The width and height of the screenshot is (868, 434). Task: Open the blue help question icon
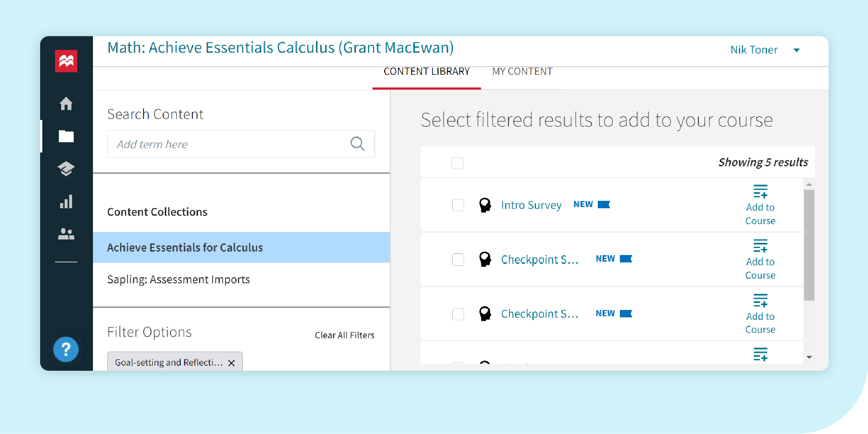[x=66, y=349]
